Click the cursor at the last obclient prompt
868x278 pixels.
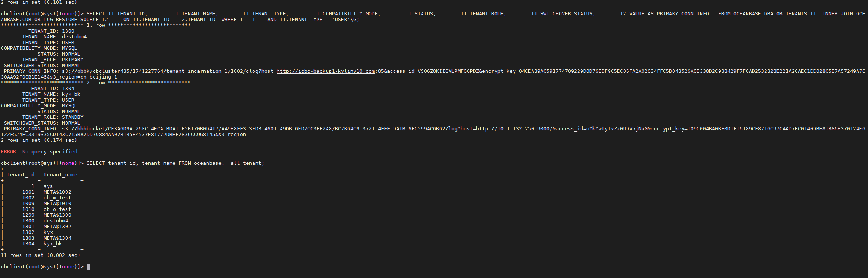[88, 267]
